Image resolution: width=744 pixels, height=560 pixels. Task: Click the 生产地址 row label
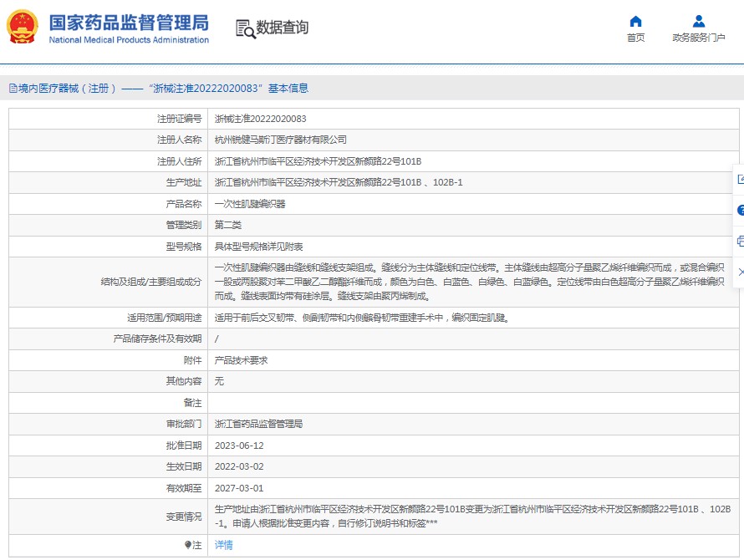pos(184,182)
